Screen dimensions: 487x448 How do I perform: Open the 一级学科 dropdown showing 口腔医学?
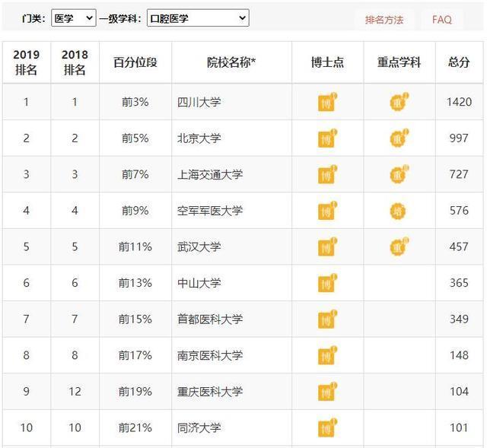pyautogui.click(x=197, y=18)
